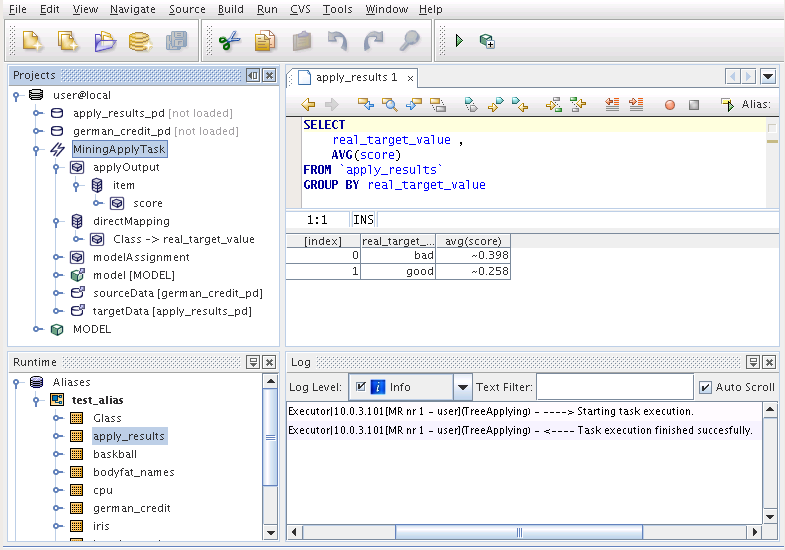Image resolution: width=785 pixels, height=550 pixels.
Task: Click the Save All disk icon
Action: pos(177,41)
